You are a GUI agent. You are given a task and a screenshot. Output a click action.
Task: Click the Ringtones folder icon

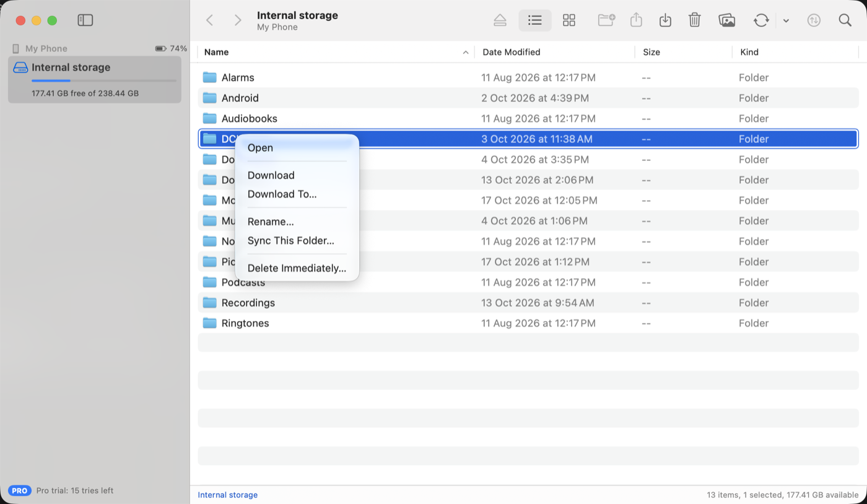click(x=210, y=323)
